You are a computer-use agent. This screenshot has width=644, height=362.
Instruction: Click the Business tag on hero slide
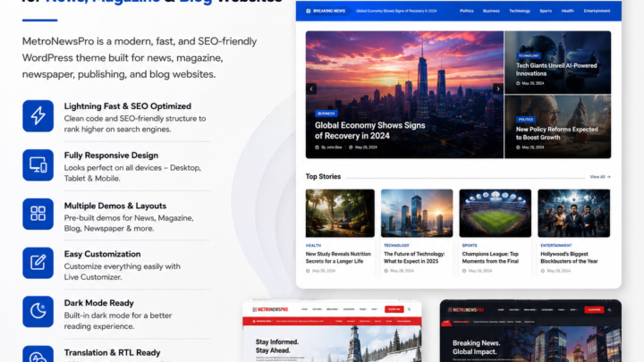326,114
